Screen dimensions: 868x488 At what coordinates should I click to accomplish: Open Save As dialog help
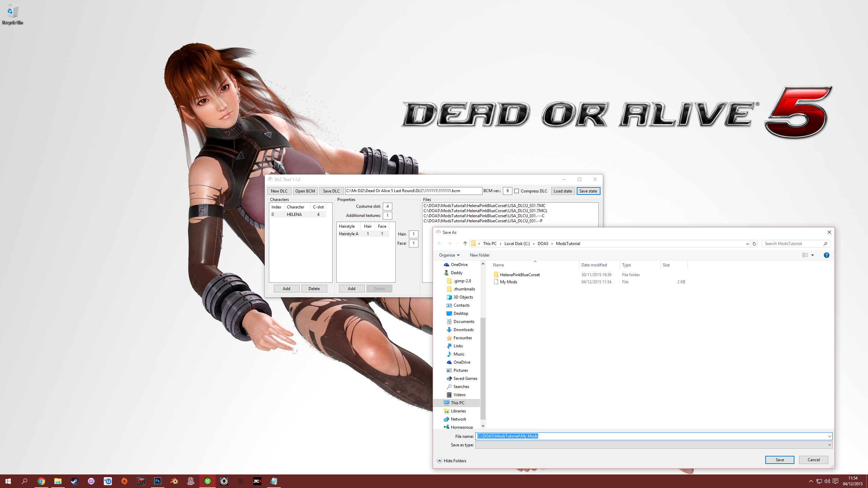pos(826,255)
